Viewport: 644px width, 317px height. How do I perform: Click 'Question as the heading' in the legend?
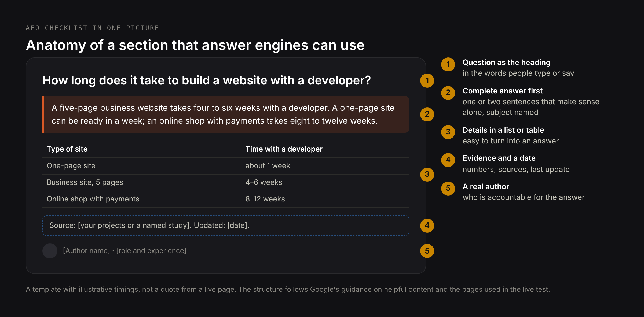(x=506, y=62)
